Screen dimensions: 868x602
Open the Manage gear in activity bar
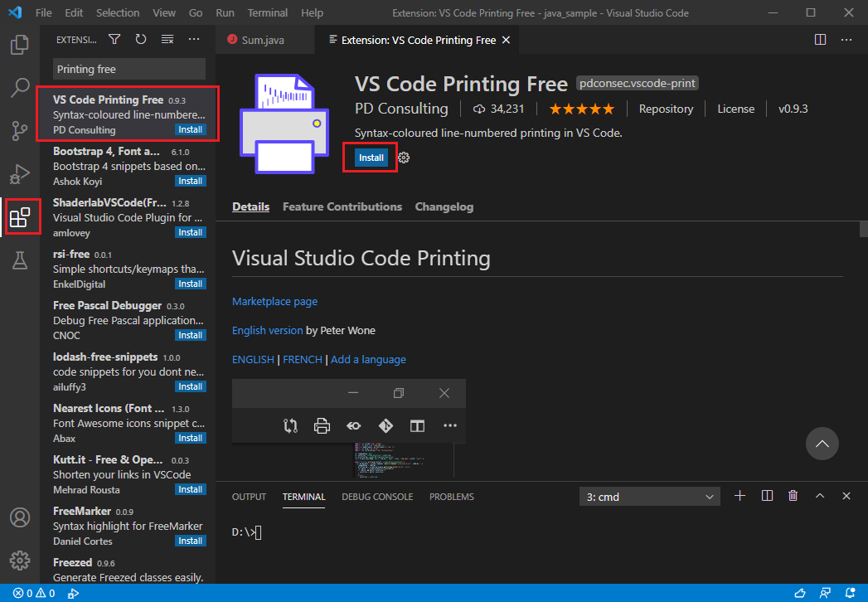pyautogui.click(x=19, y=561)
